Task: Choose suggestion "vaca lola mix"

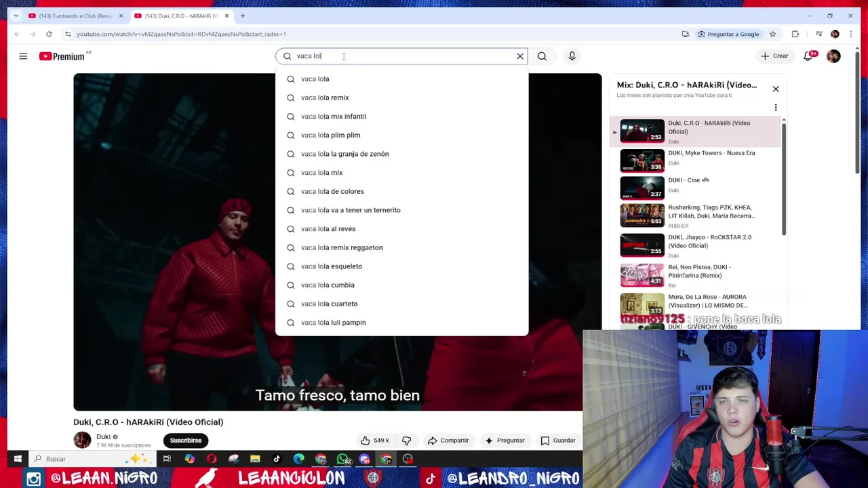Action: 401,173
